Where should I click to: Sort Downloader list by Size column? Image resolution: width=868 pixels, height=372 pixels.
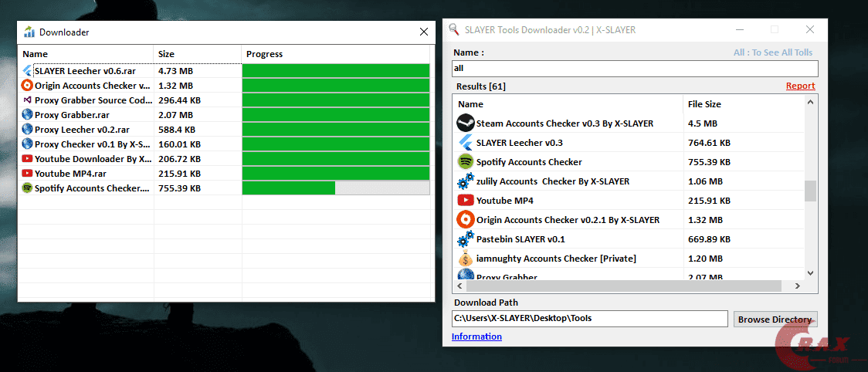pos(198,54)
